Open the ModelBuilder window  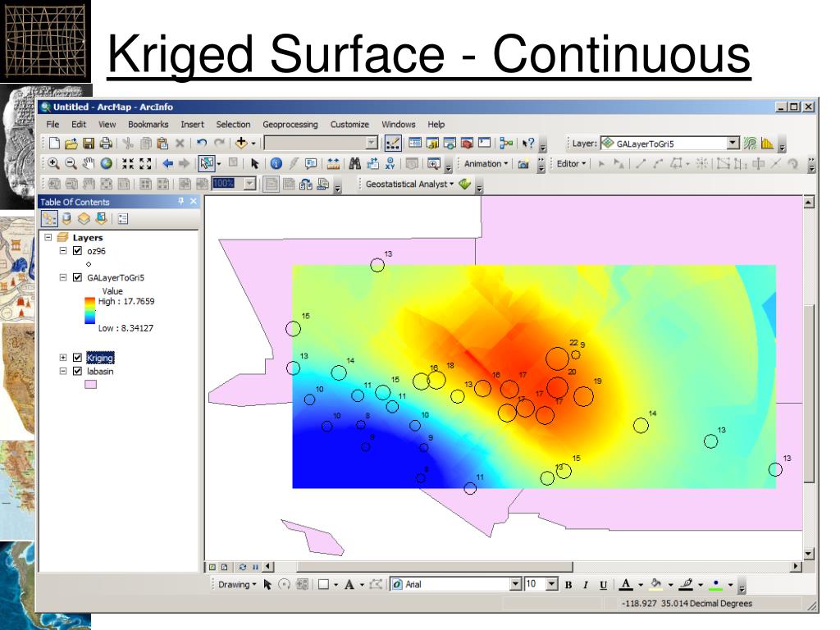505,143
